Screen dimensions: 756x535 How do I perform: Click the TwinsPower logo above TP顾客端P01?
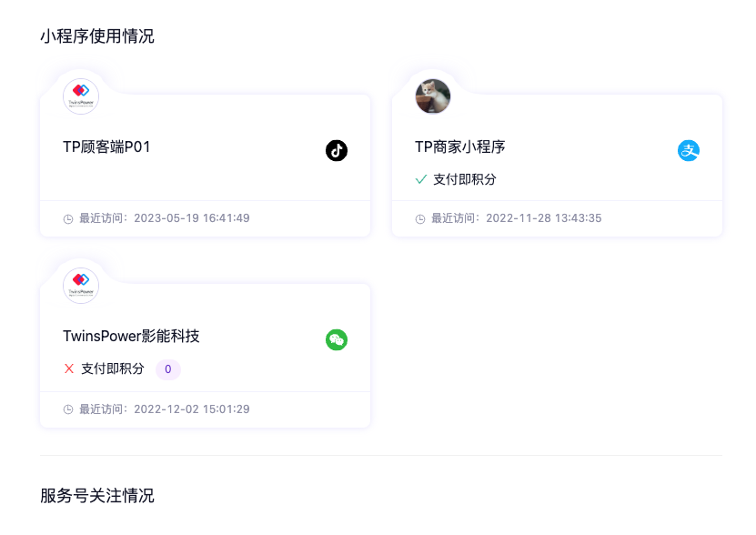pos(81,96)
